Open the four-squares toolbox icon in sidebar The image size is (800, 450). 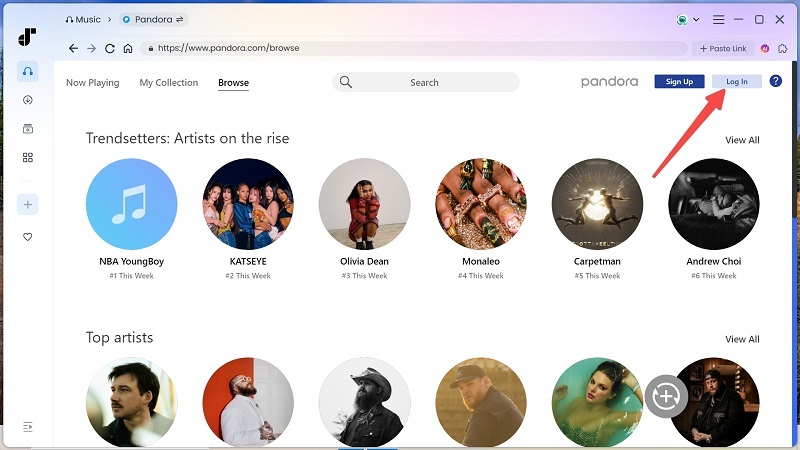click(x=28, y=157)
